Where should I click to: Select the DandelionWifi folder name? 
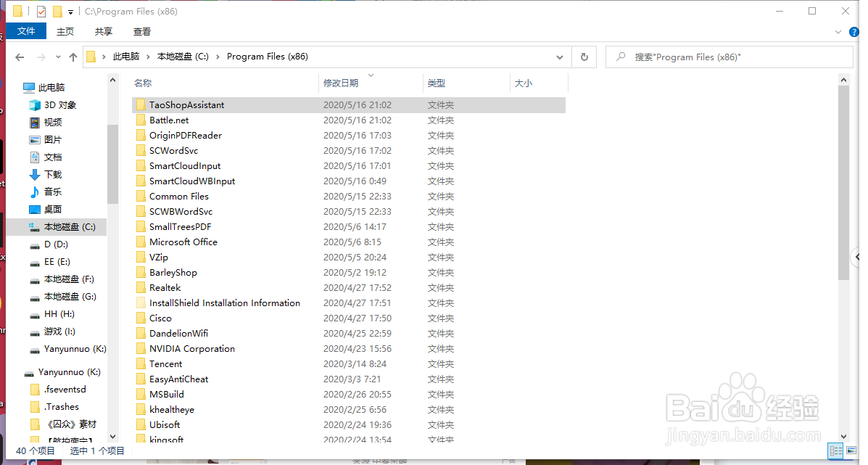(x=179, y=333)
